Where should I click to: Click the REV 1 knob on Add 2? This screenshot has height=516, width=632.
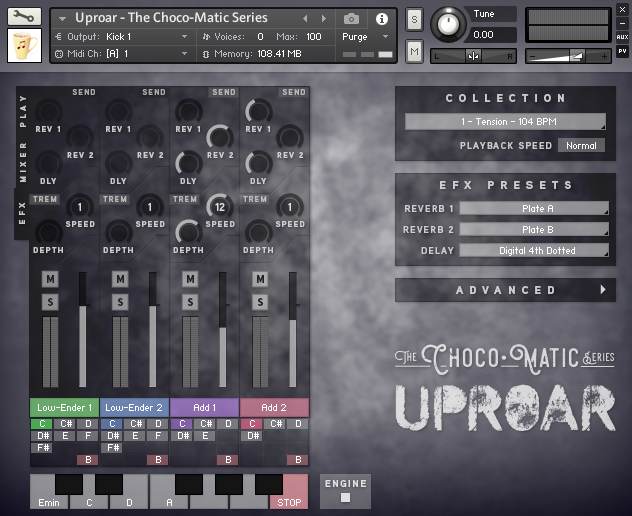tap(259, 111)
